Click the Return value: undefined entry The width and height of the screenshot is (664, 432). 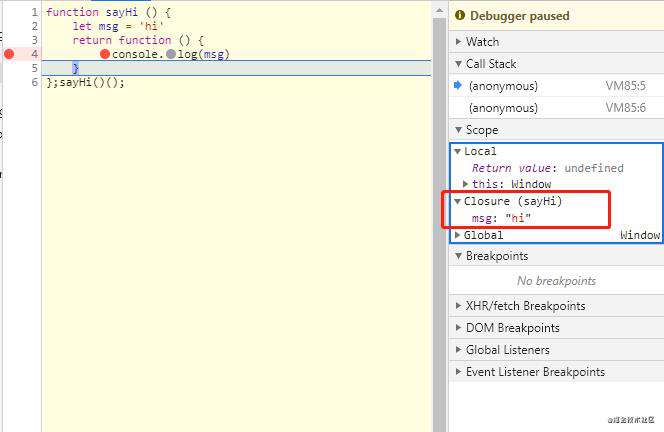tap(548, 168)
